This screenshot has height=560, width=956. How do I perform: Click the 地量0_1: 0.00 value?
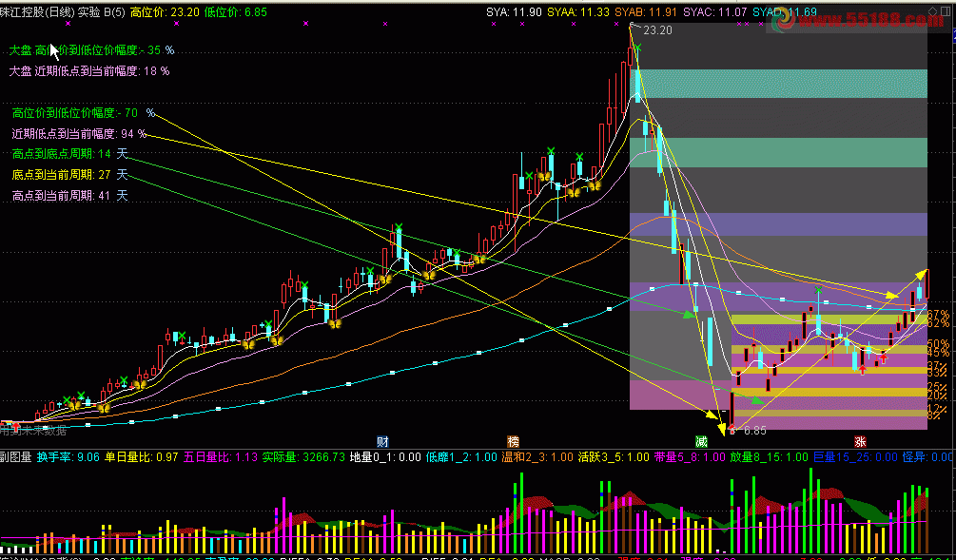385,457
